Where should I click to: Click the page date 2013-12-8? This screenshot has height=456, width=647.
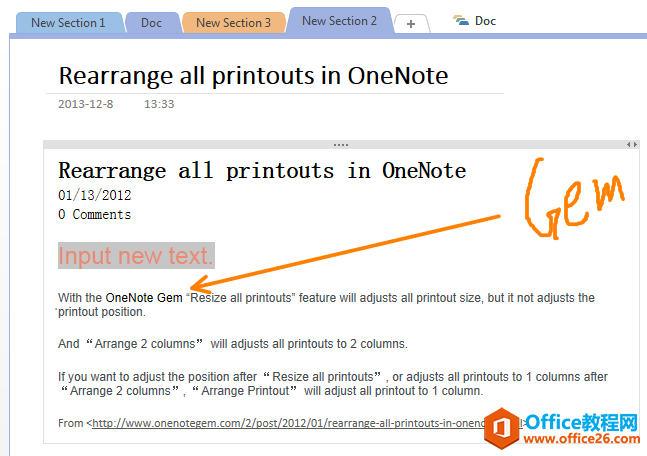[x=85, y=104]
